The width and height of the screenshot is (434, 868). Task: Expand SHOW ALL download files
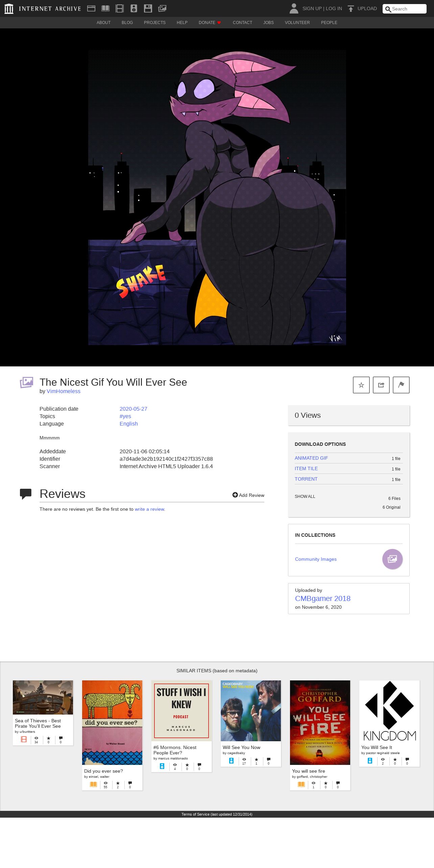(305, 497)
